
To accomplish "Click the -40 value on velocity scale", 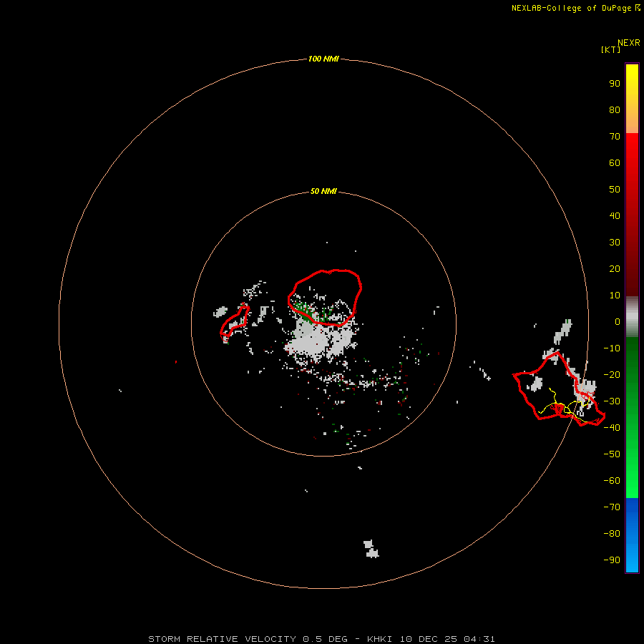I will [x=612, y=428].
